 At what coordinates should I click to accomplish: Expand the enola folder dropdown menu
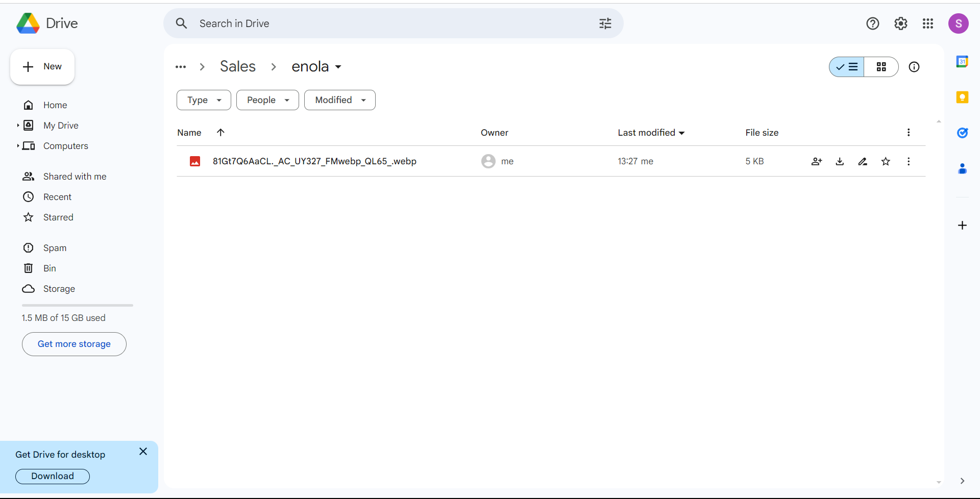pos(338,67)
